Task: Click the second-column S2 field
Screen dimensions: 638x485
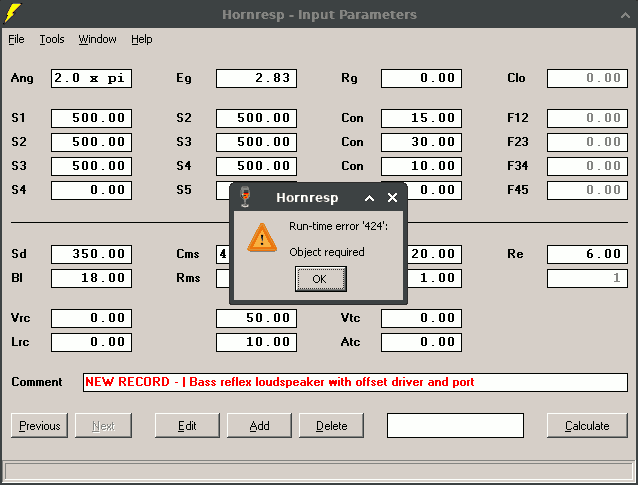Action: coord(256,118)
